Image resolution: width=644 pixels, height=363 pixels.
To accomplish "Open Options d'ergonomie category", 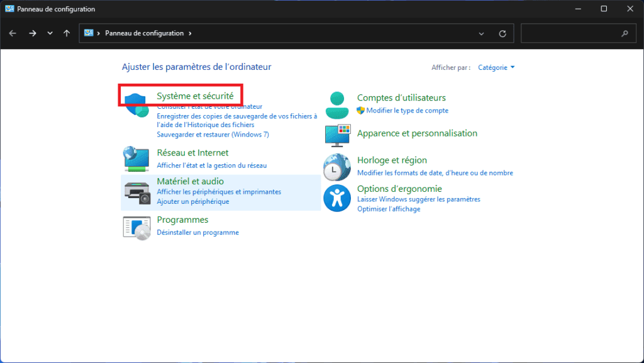I will [x=399, y=189].
